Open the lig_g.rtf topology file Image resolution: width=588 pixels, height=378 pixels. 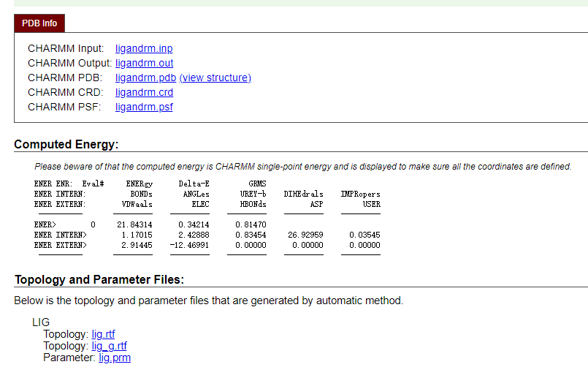pos(109,347)
